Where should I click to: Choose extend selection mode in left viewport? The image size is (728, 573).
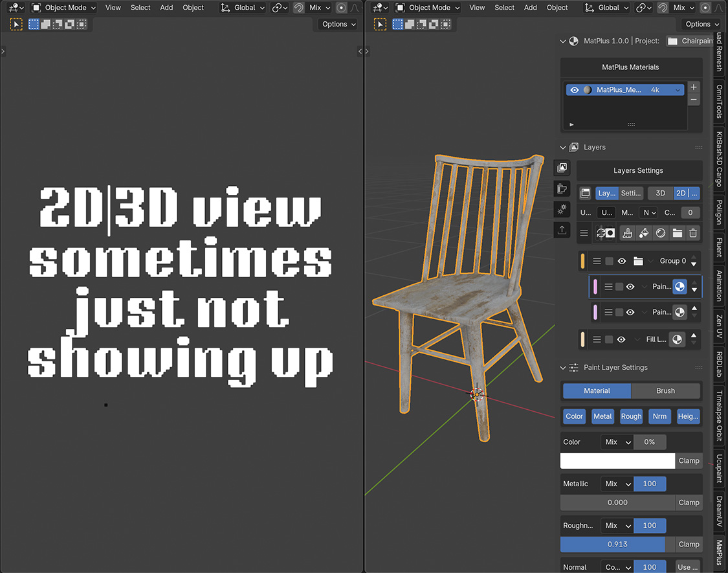click(45, 24)
